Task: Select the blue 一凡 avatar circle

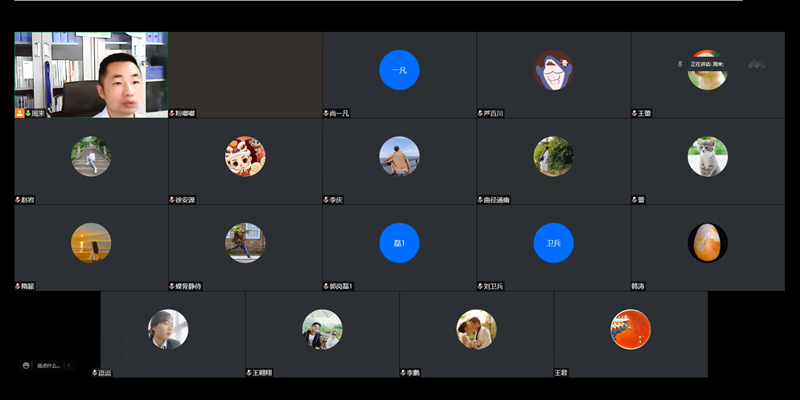Action: click(x=399, y=70)
